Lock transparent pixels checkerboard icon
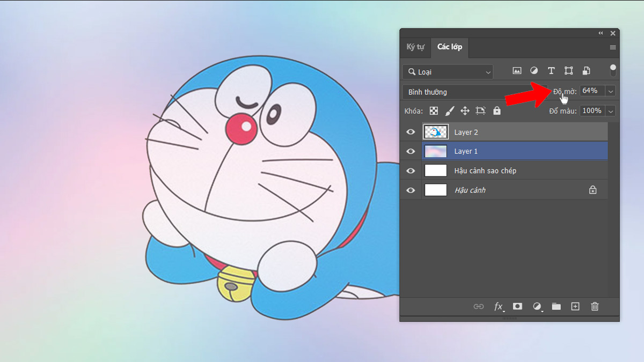Image resolution: width=644 pixels, height=362 pixels. 434,110
